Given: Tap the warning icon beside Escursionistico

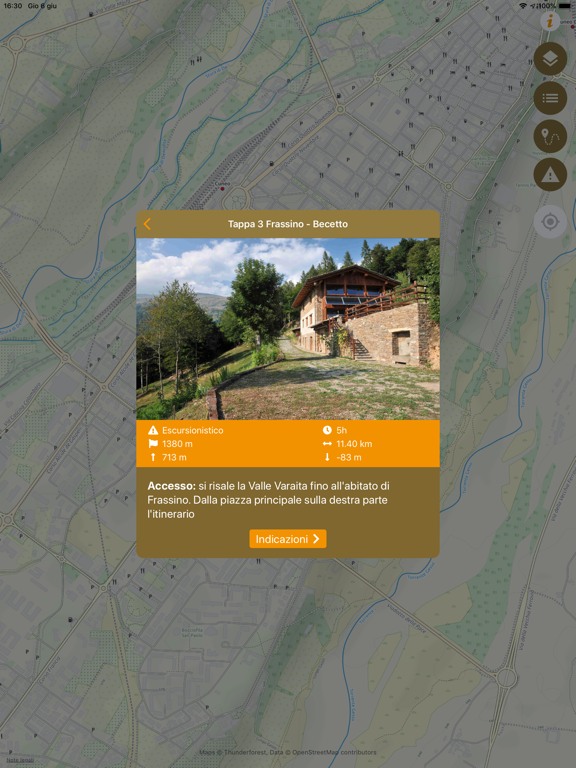Looking at the screenshot, I should 153,430.
